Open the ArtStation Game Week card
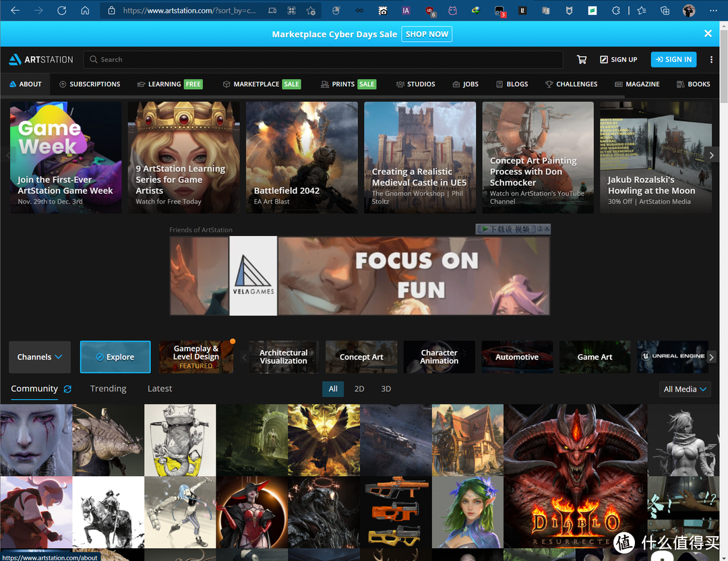728x561 pixels. (x=66, y=157)
